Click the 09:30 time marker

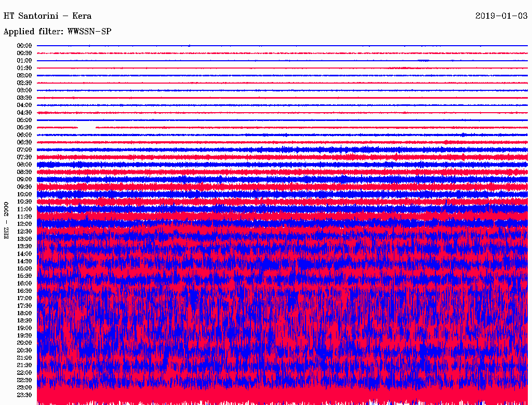[x=24, y=187]
